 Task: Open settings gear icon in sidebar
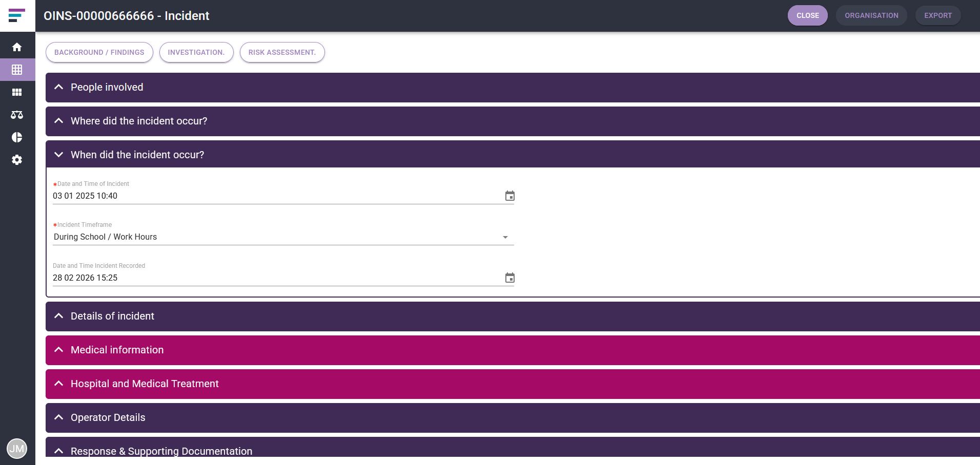click(17, 160)
